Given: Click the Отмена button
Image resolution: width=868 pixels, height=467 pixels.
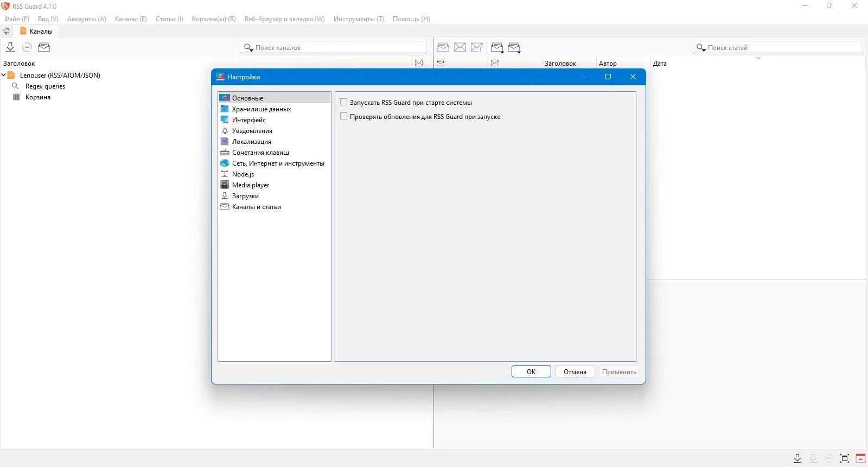Looking at the screenshot, I should tap(575, 371).
